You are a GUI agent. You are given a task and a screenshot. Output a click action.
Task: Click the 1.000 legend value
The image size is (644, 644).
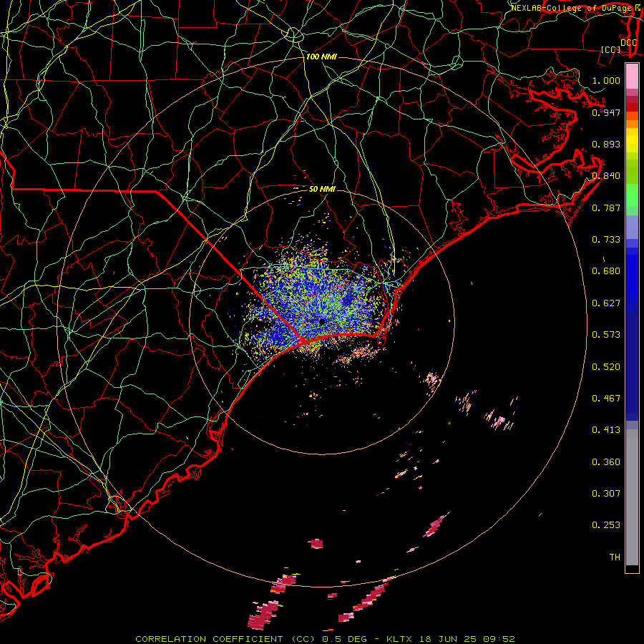pos(606,80)
